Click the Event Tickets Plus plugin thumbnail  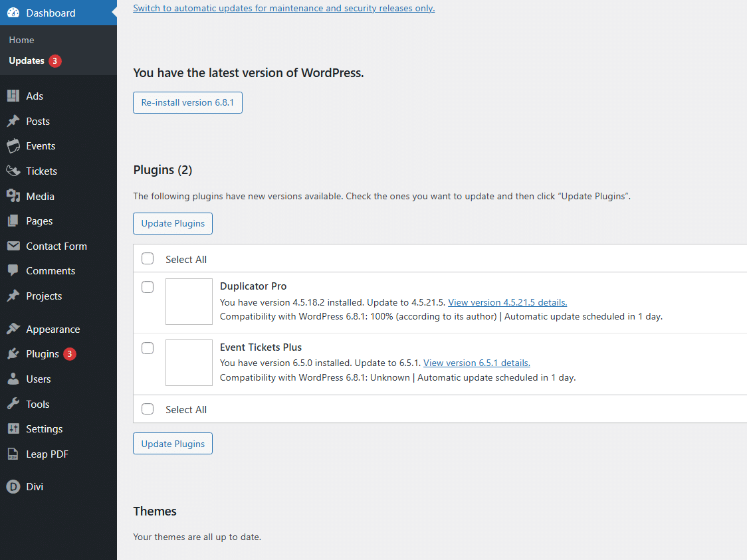189,363
